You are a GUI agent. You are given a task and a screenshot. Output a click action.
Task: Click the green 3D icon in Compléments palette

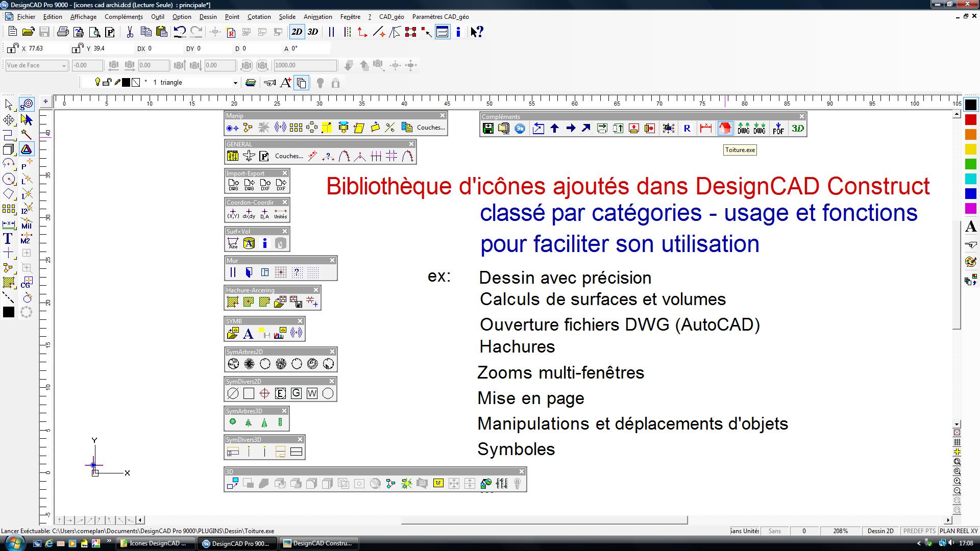(x=798, y=128)
